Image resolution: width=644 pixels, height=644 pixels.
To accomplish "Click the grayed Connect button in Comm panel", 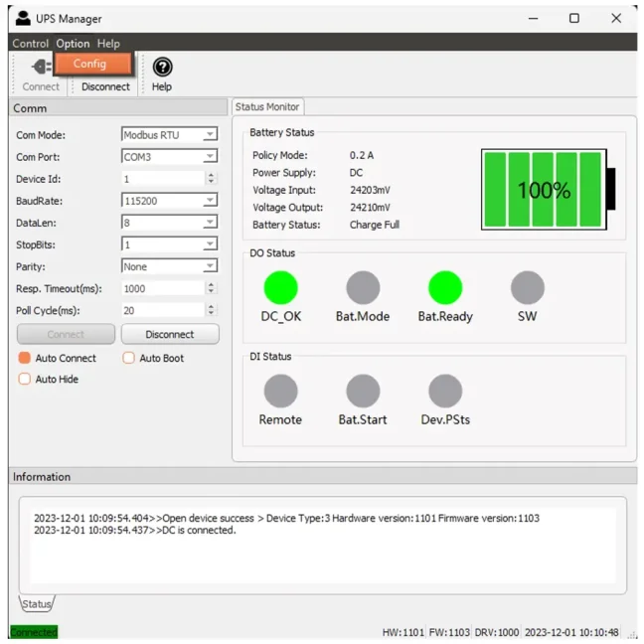I will click(x=66, y=334).
